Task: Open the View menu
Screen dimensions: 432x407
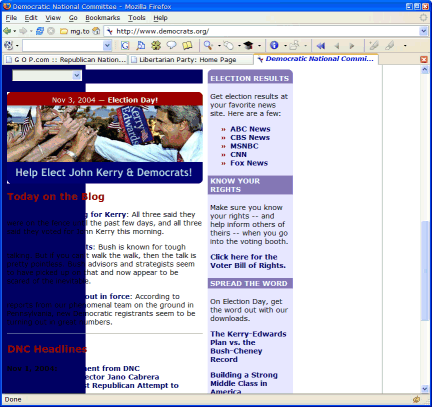Action: pos(53,18)
